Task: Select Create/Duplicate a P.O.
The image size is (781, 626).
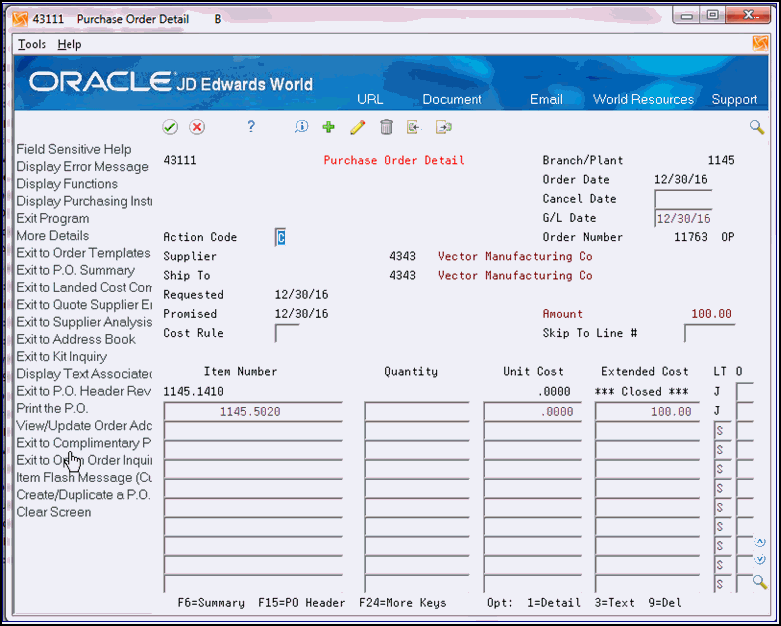Action: coord(83,495)
